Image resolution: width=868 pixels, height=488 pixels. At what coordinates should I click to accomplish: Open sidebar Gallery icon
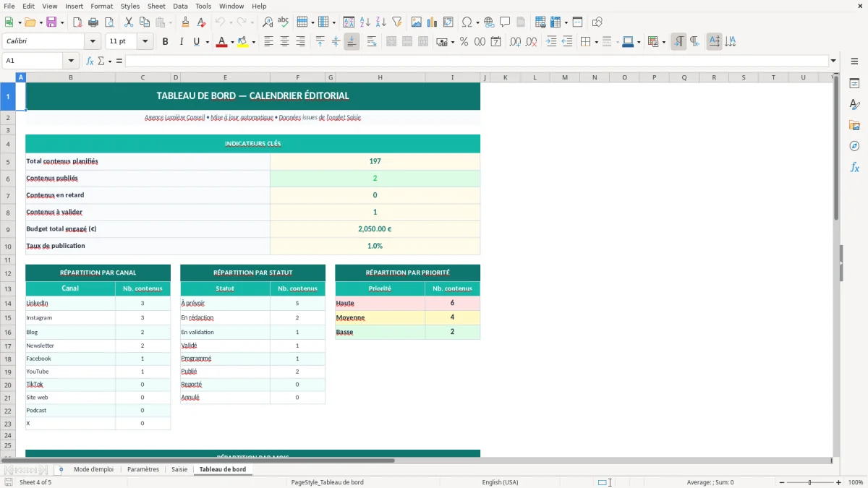click(854, 125)
